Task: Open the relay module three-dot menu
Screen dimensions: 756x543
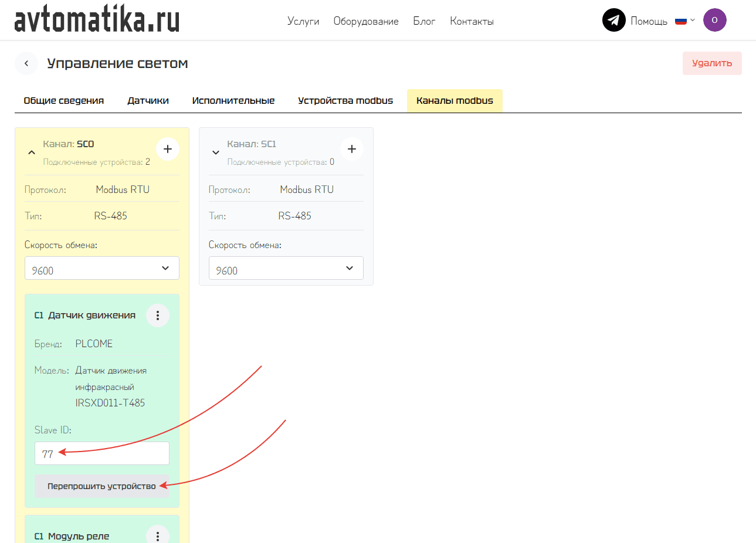Action: point(158,535)
